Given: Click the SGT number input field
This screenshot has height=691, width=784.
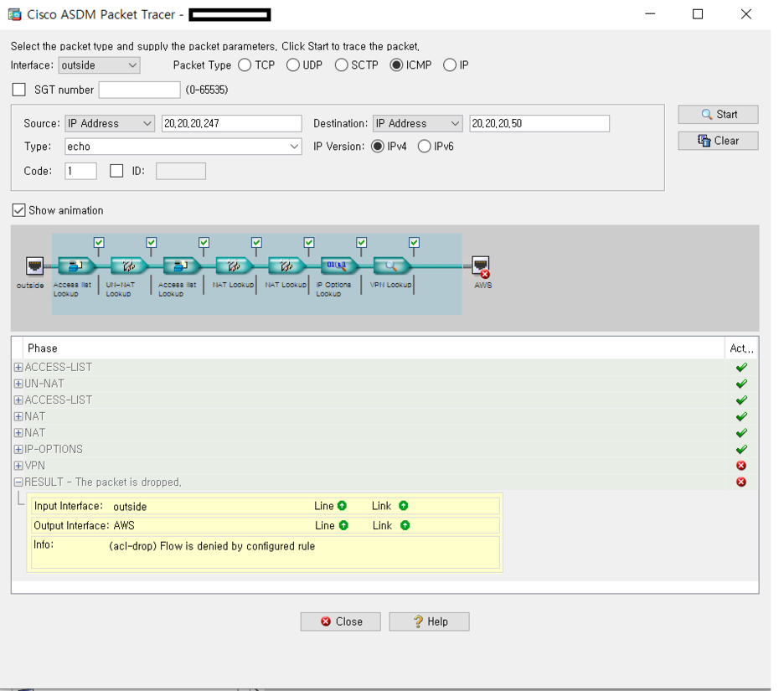Looking at the screenshot, I should (140, 90).
